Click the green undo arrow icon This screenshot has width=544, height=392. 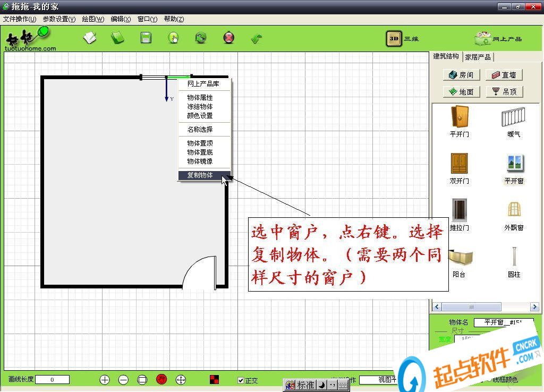click(257, 38)
